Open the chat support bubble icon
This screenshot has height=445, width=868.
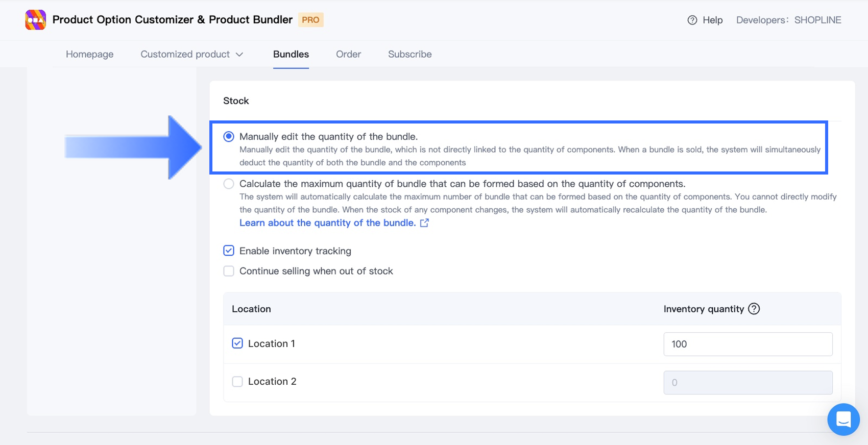pyautogui.click(x=843, y=419)
